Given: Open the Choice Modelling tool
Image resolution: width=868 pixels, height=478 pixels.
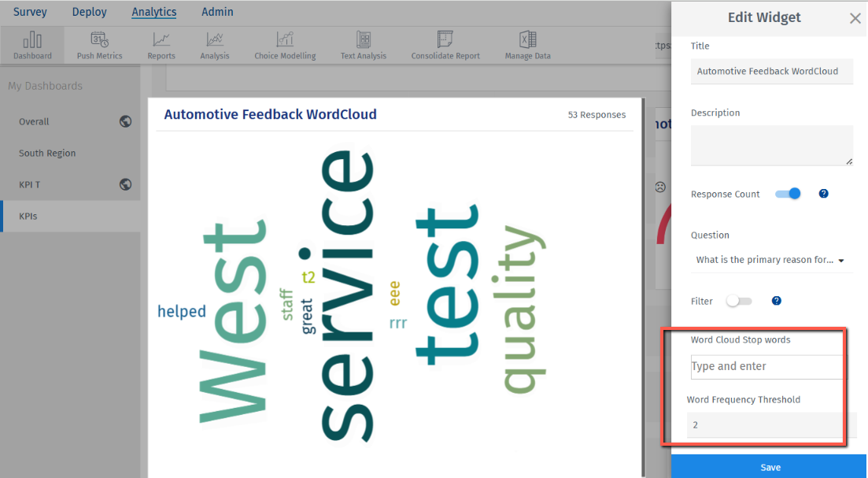Looking at the screenshot, I should (284, 45).
